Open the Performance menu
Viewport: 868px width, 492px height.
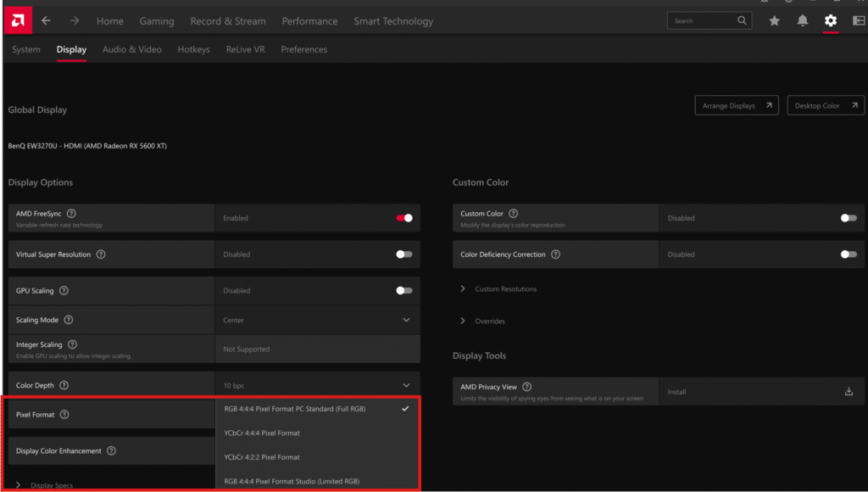click(309, 21)
